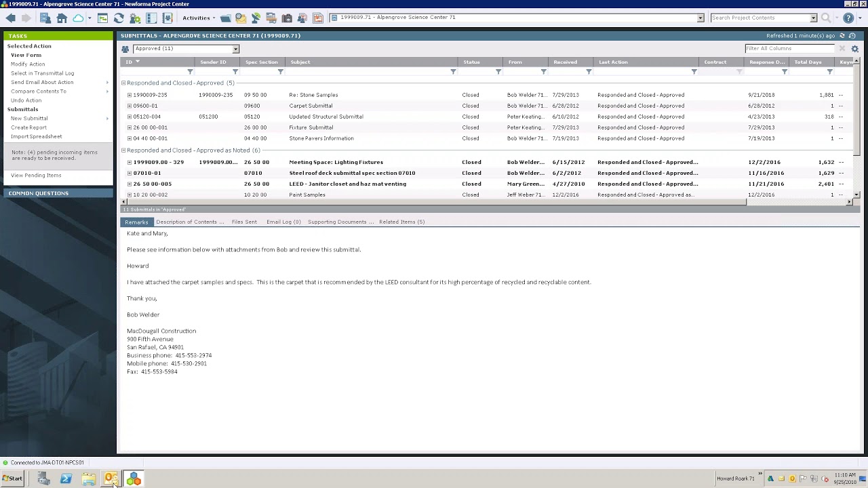868x488 pixels.
Task: Open the project folder activity icon
Action: [225, 18]
